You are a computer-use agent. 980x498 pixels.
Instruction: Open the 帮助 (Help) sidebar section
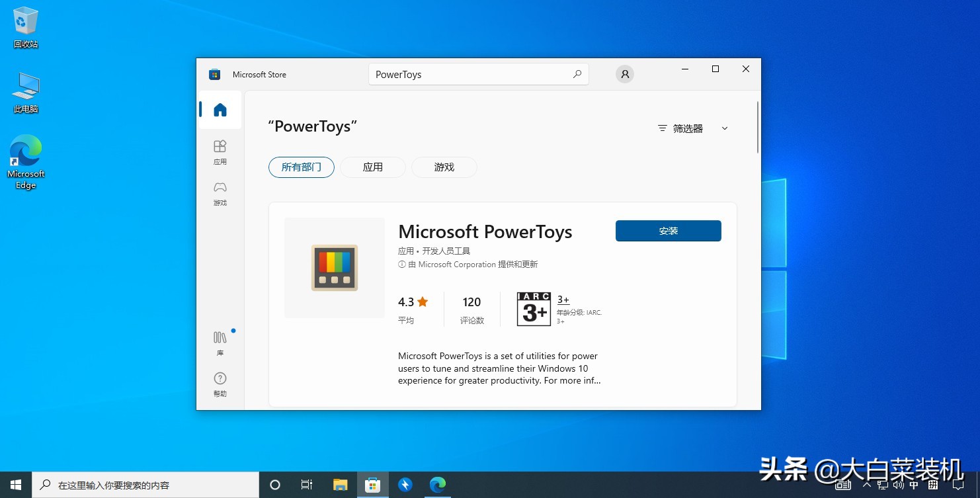[x=220, y=384]
